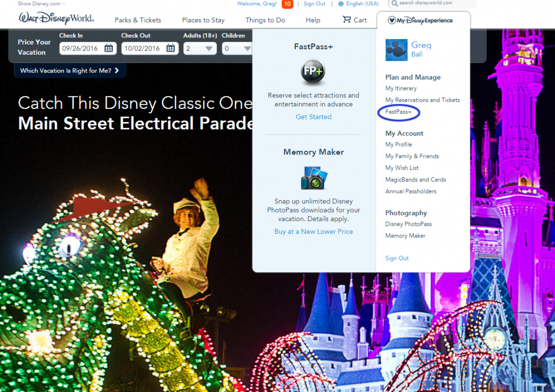The image size is (555, 392).
Task: Click the globe language icon
Action: tap(341, 4)
